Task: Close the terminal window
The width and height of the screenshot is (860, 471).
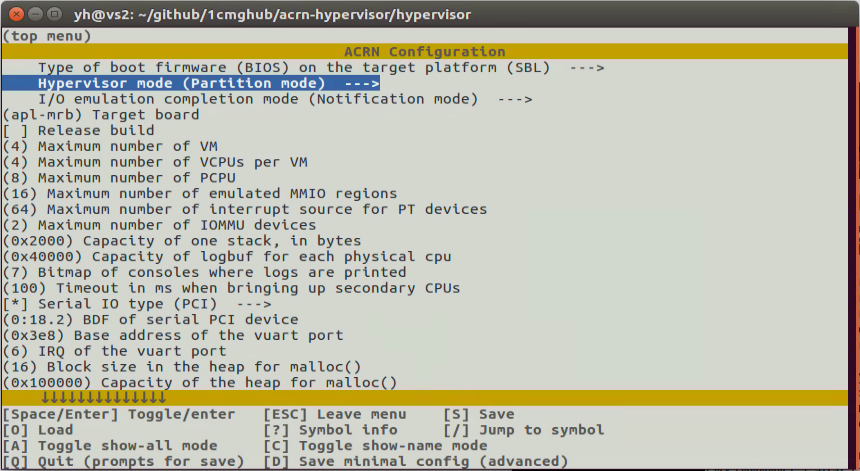Action: pos(16,14)
